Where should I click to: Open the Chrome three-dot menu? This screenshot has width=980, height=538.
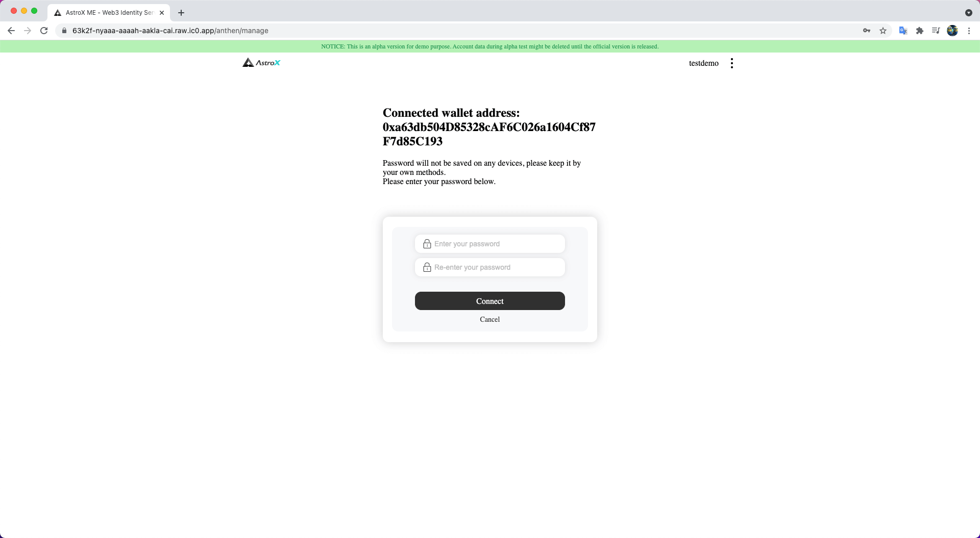click(x=969, y=31)
